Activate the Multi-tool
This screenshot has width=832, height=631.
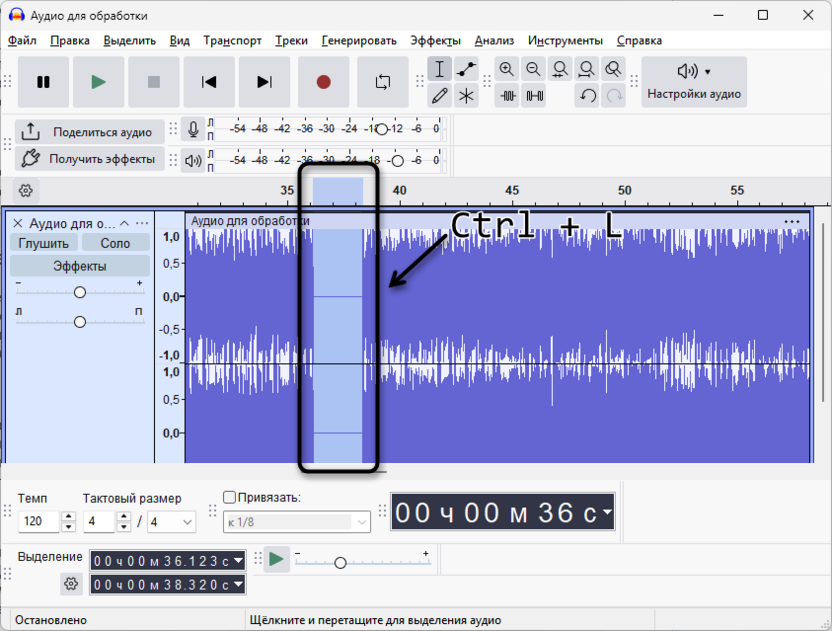(x=466, y=96)
